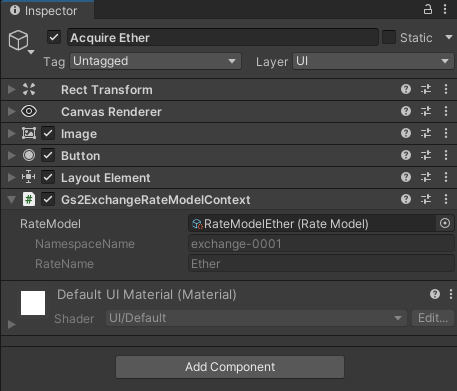Click the RateModelEther object field
Screen dimensions: 457x391
(312, 223)
